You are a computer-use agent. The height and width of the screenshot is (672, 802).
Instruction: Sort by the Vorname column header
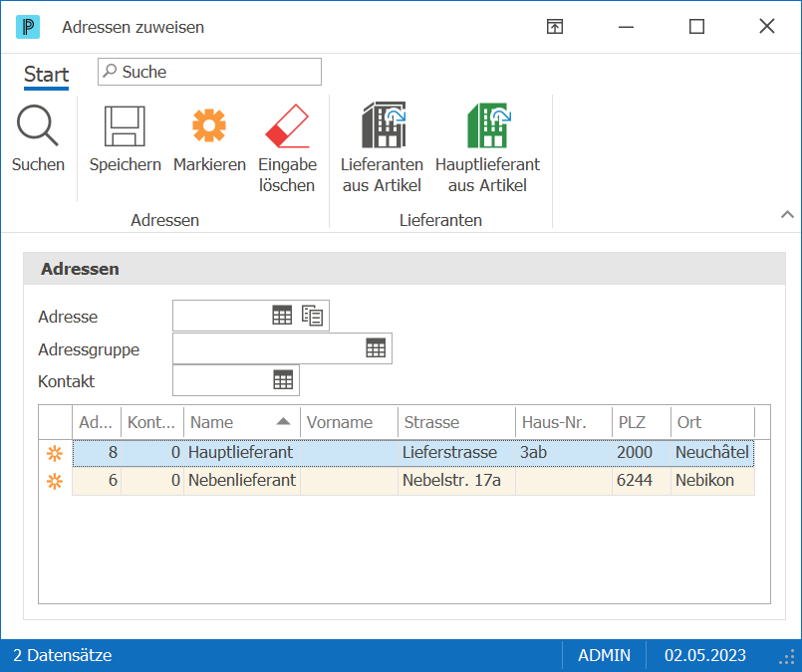349,423
